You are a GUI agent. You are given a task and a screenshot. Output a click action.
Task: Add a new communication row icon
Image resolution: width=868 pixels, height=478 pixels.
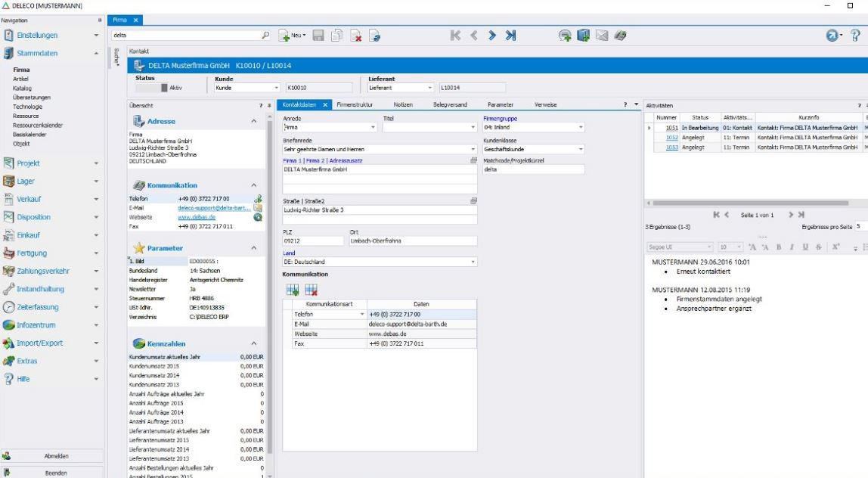pos(292,290)
